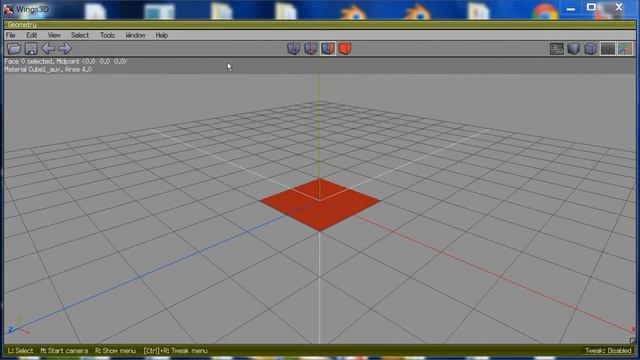Close the Wings3D window

[619, 7]
